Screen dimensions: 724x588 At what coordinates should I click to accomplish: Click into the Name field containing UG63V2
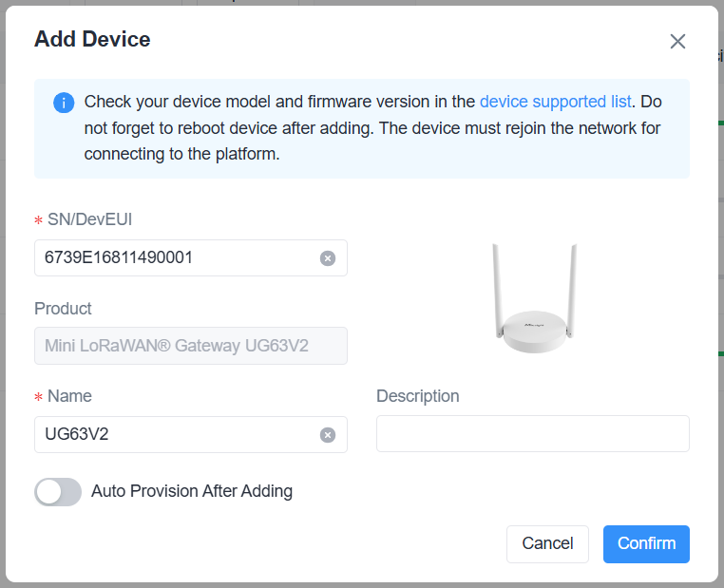click(176, 434)
